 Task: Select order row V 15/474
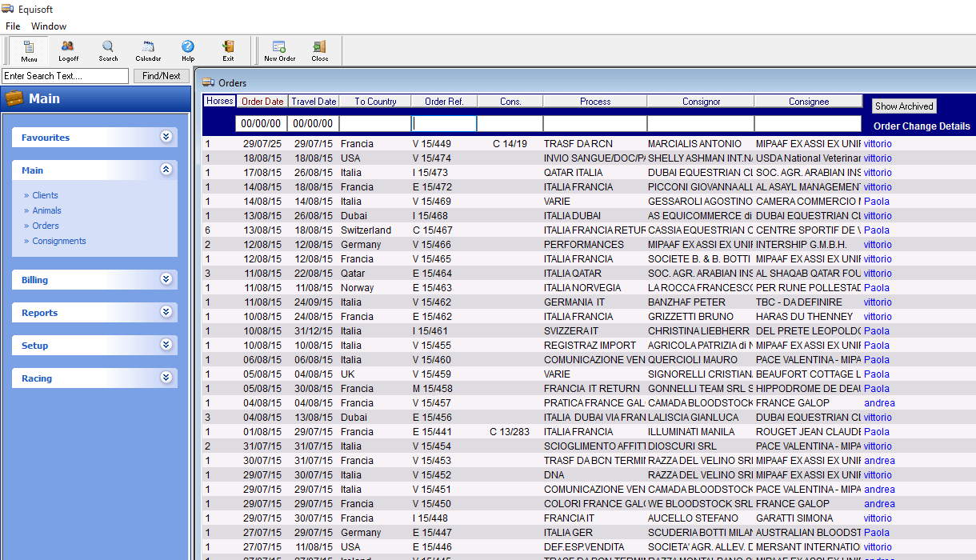[589, 158]
